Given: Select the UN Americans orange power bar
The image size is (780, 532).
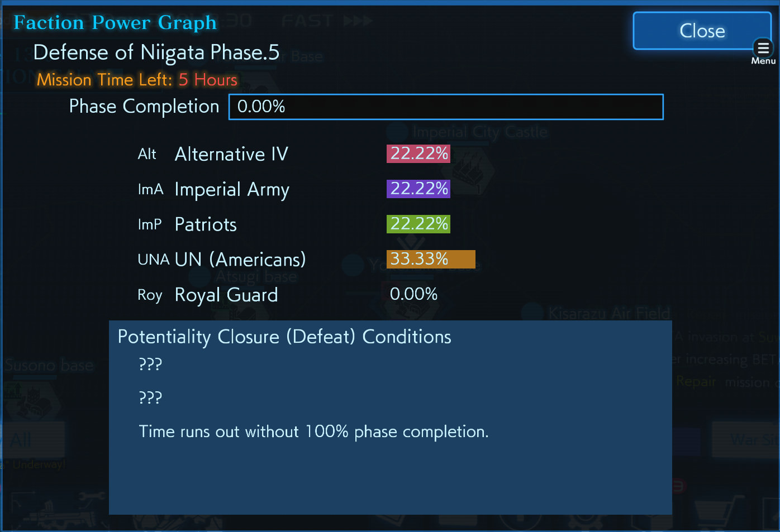Looking at the screenshot, I should coord(431,259).
